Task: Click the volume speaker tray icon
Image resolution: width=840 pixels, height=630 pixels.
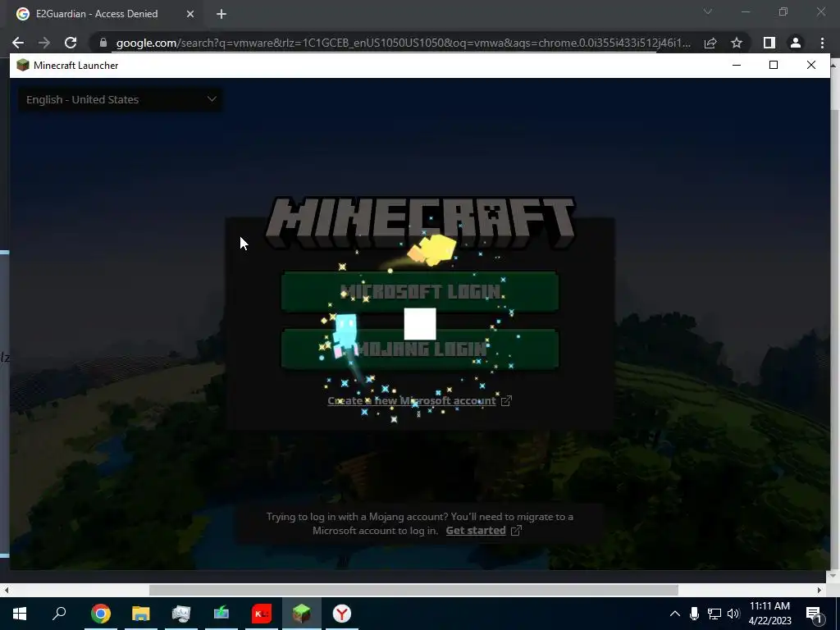Action: (733, 614)
